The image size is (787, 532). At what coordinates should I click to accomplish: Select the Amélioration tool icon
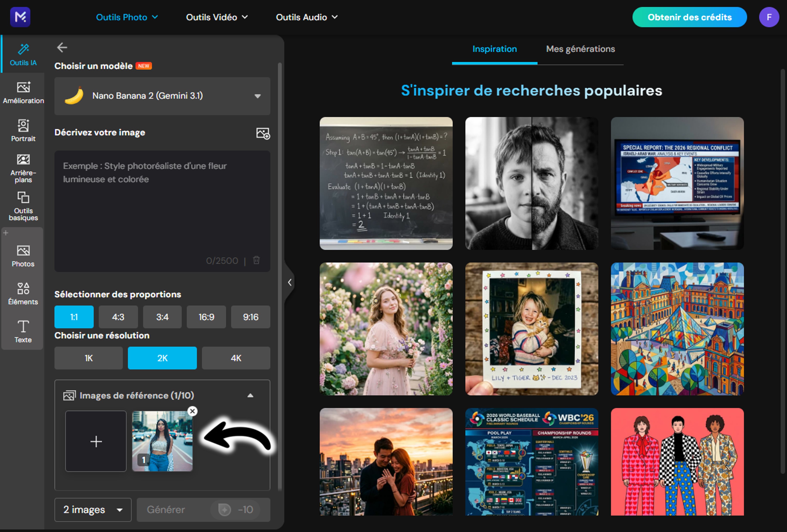pos(23,92)
